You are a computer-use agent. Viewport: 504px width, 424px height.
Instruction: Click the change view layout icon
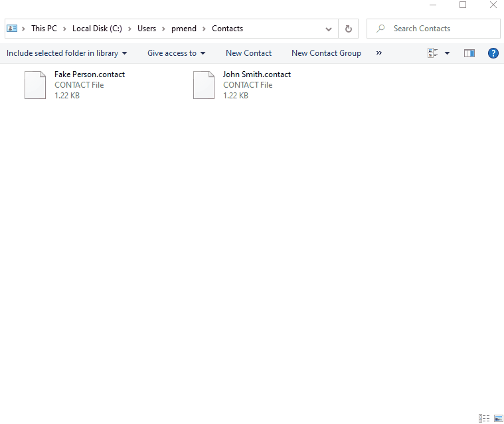433,53
